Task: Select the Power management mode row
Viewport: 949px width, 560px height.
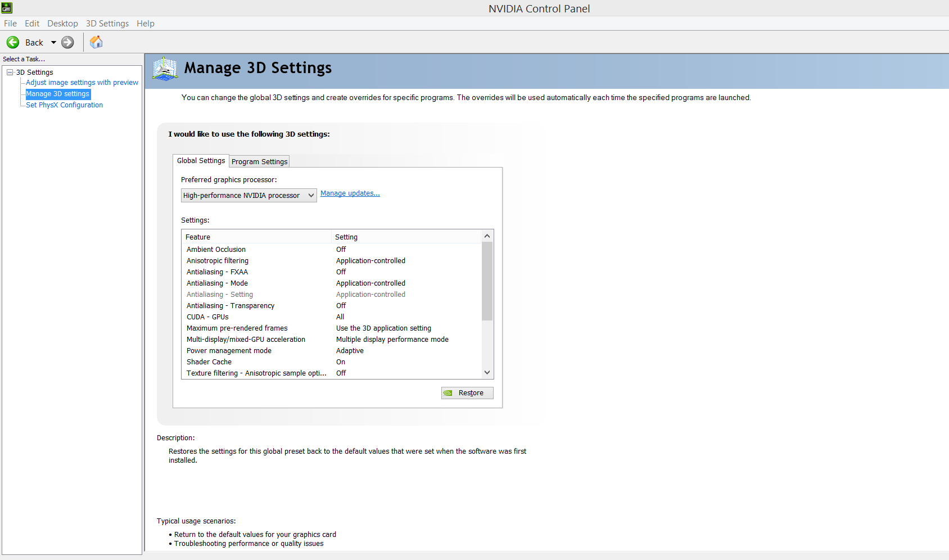Action: [x=332, y=351]
